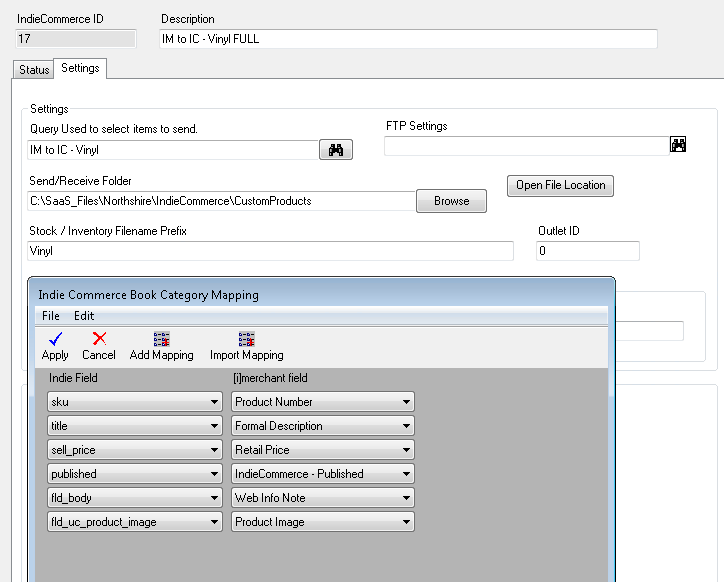Click 'Query Used to select items to send.' label
The height and width of the screenshot is (582, 724).
tap(114, 129)
